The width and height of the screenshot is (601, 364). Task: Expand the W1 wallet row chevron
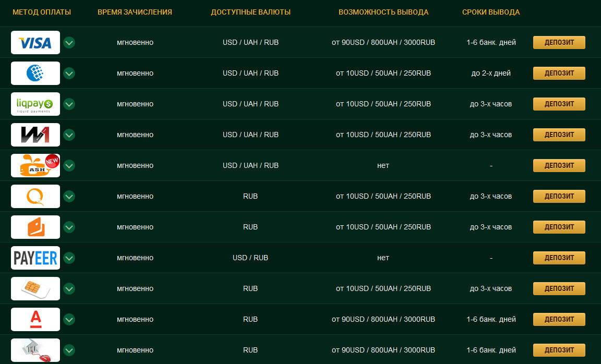click(69, 135)
